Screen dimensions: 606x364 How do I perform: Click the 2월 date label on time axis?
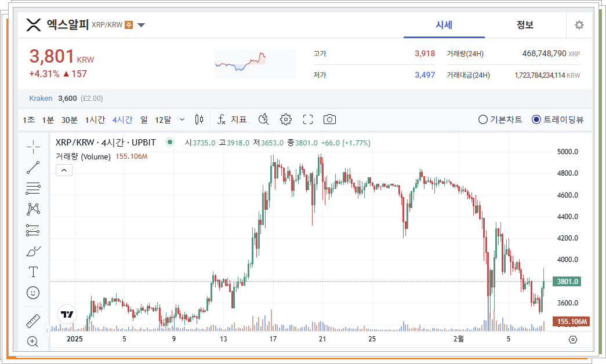point(459,339)
